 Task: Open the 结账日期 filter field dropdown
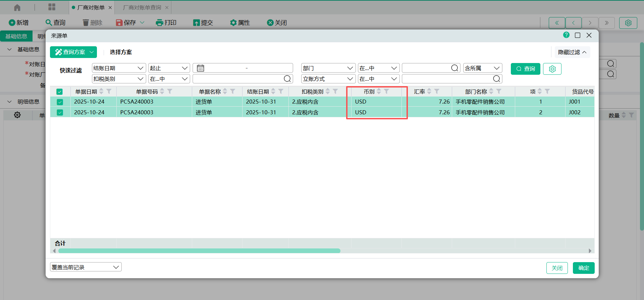(119, 68)
